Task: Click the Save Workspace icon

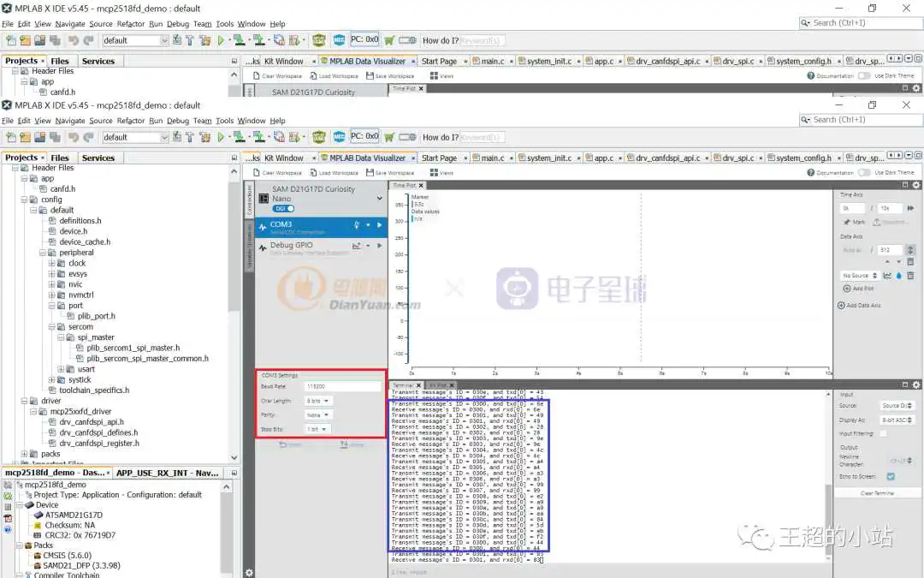Action: (371, 172)
